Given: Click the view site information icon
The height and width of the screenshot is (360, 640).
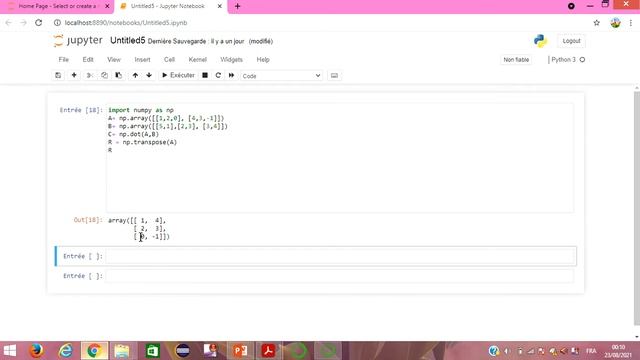Looking at the screenshot, I should 57,23.
